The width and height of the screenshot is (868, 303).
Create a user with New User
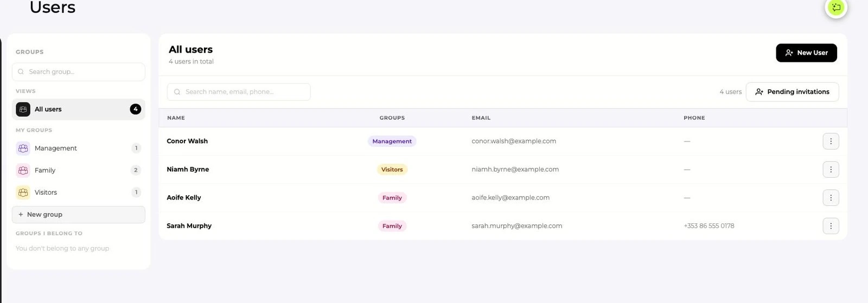pyautogui.click(x=806, y=53)
